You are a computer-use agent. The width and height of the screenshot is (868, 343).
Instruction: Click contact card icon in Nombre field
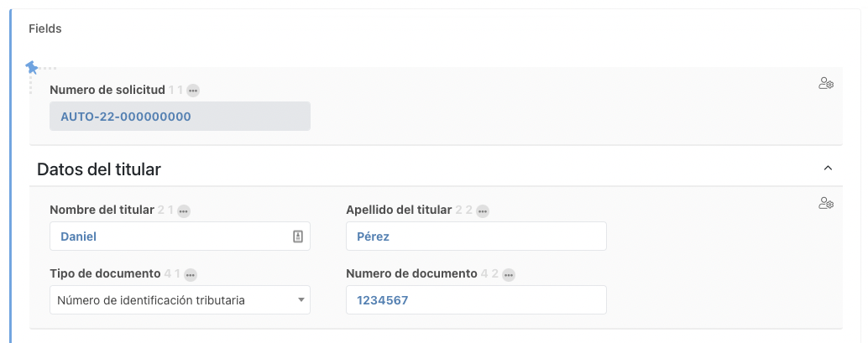point(297,236)
